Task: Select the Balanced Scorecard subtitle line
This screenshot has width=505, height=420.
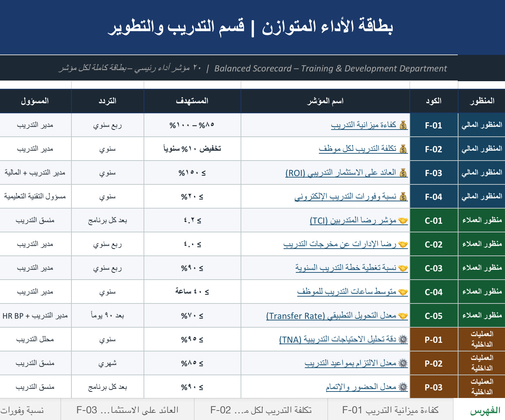Action: tap(252, 68)
